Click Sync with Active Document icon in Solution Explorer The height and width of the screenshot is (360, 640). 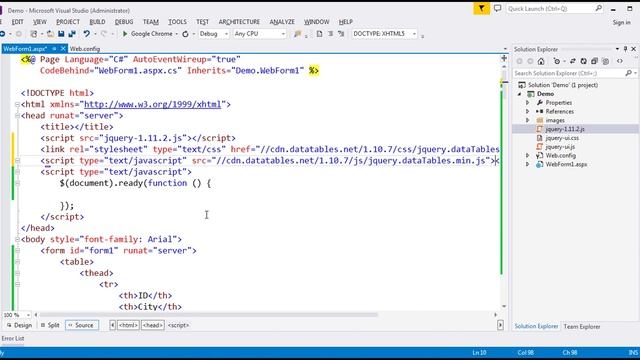point(573,61)
